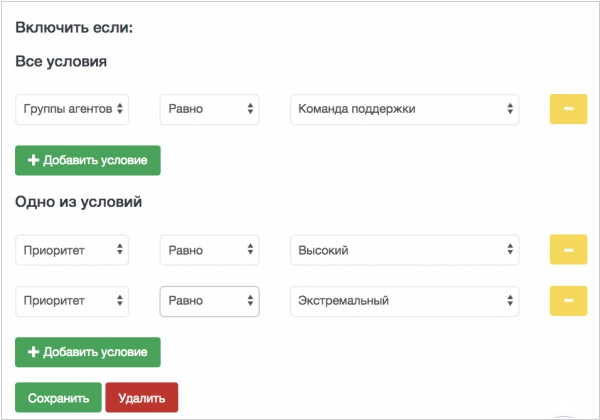Add condition under Все условия
Image resolution: width=600 pixels, height=420 pixels.
pos(88,160)
